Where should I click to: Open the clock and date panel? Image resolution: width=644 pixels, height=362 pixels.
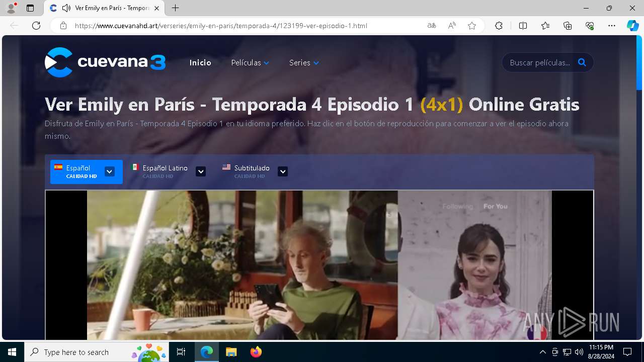601,352
